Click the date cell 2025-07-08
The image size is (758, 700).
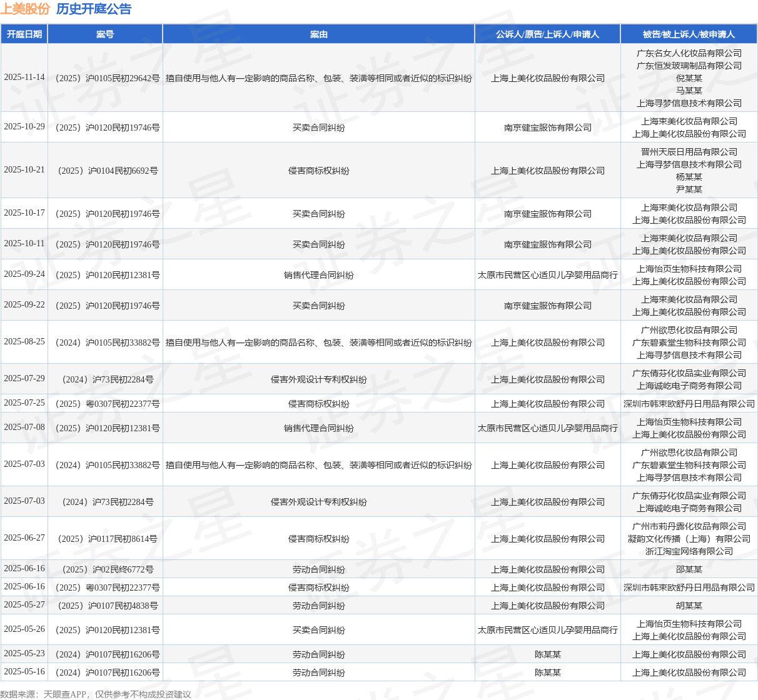pos(24,427)
